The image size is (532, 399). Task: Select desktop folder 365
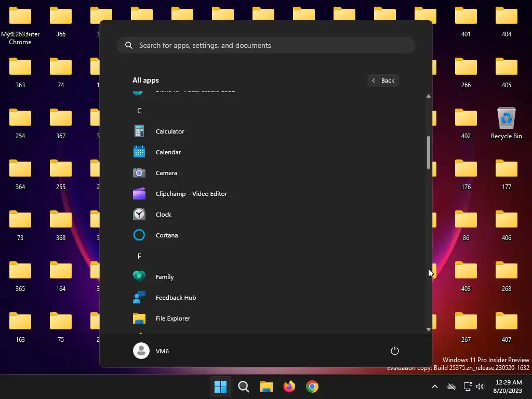tap(20, 276)
